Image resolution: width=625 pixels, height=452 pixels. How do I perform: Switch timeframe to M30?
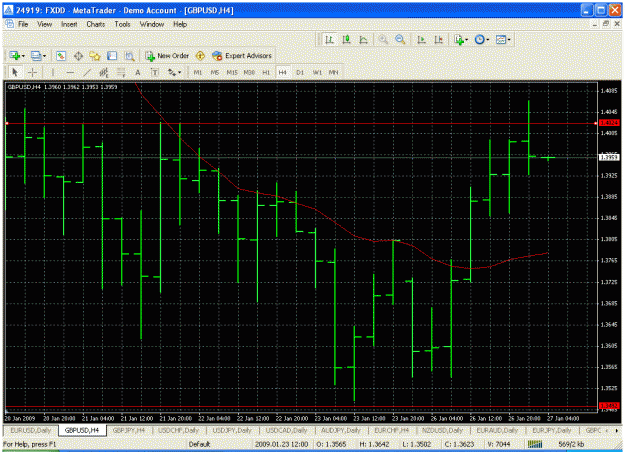coord(249,73)
